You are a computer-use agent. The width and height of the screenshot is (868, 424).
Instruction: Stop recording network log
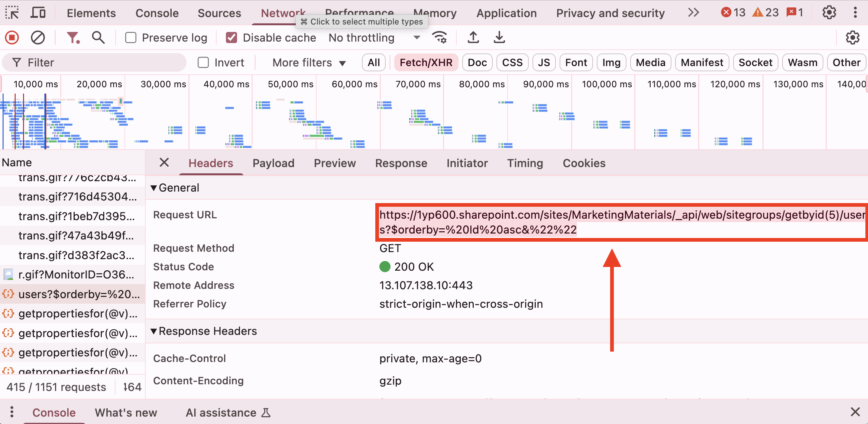(12, 37)
